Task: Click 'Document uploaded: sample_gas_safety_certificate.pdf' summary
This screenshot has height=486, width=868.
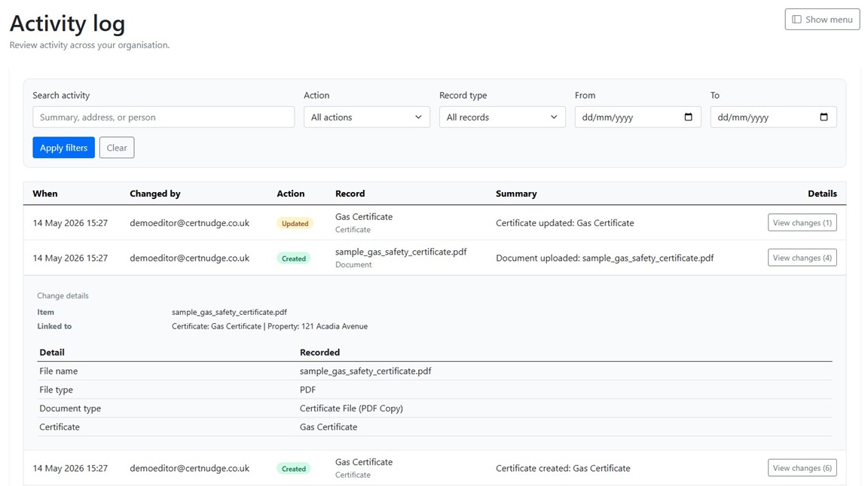Action: click(604, 258)
